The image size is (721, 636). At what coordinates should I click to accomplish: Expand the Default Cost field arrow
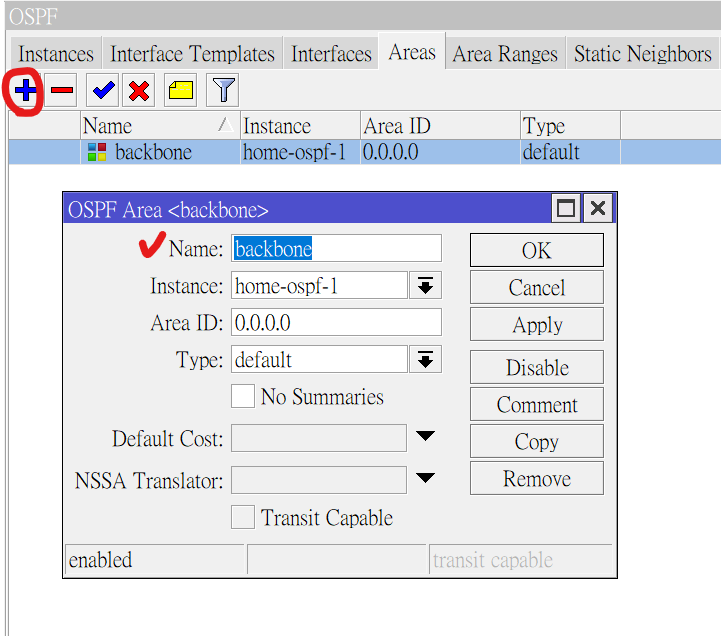point(425,437)
